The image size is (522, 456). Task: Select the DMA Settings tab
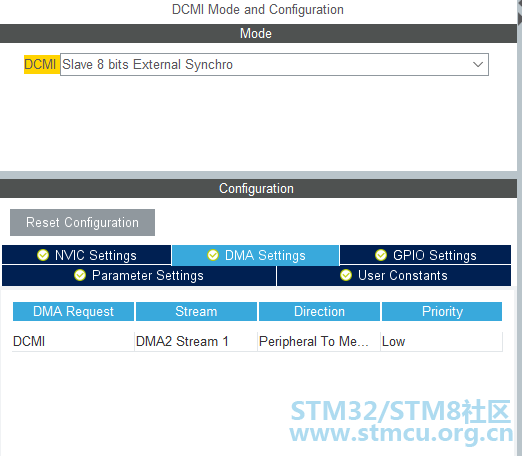[256, 255]
